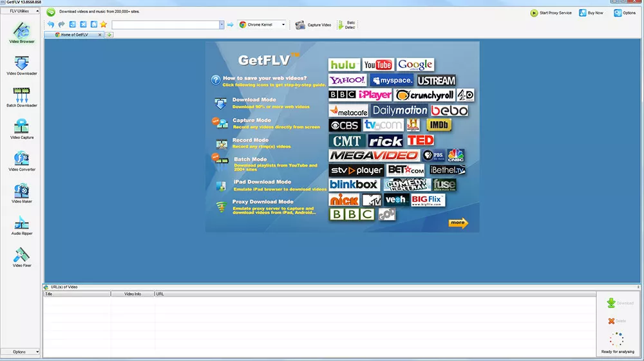The image size is (644, 361).
Task: Click the help question mark icon
Action: pos(216,80)
